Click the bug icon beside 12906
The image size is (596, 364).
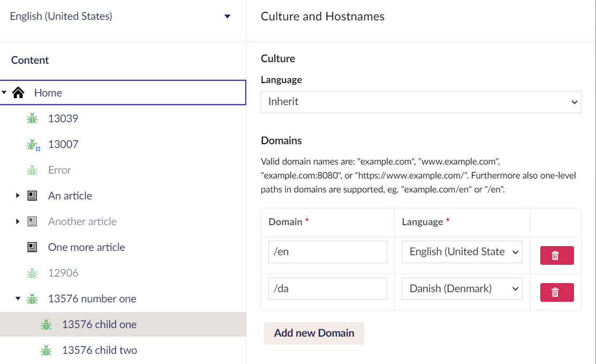32,273
